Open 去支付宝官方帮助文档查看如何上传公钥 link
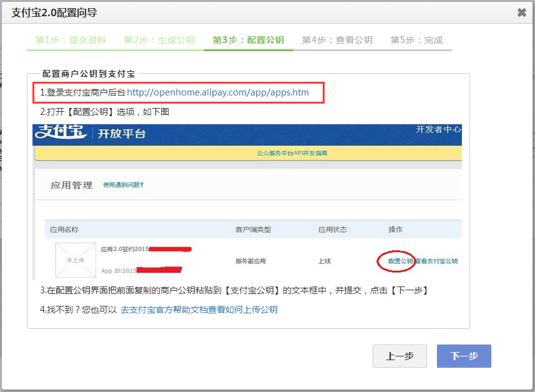This screenshot has width=535, height=392. point(199,310)
